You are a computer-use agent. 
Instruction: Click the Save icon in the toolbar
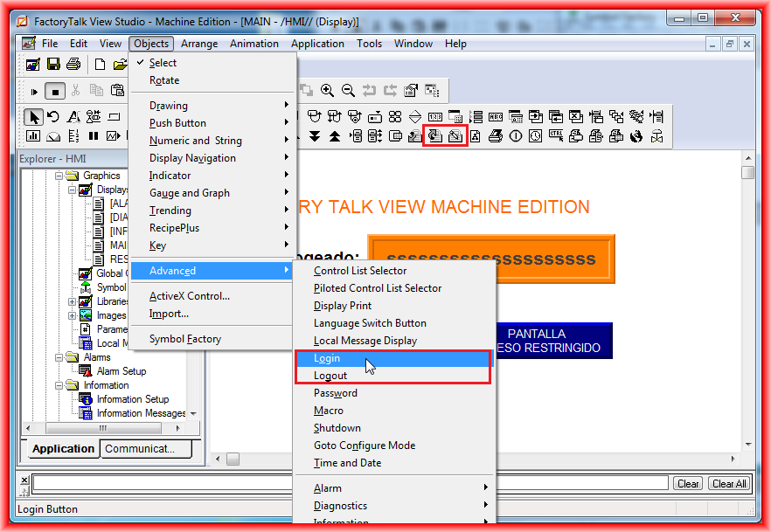click(x=53, y=65)
